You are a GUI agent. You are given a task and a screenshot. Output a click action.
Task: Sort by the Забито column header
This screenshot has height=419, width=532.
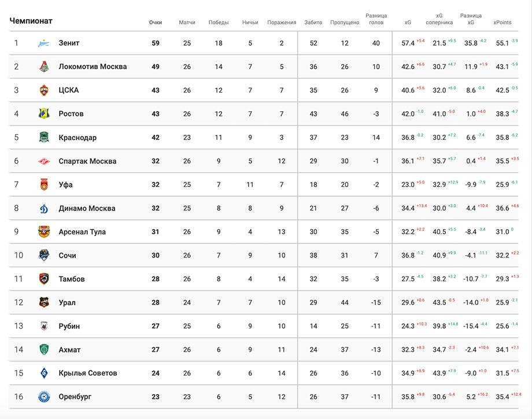tap(313, 23)
